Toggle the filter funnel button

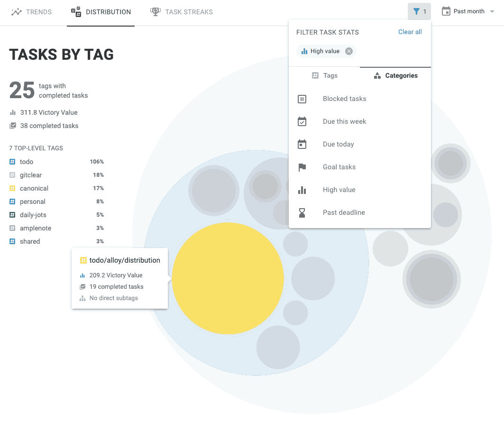pos(419,11)
